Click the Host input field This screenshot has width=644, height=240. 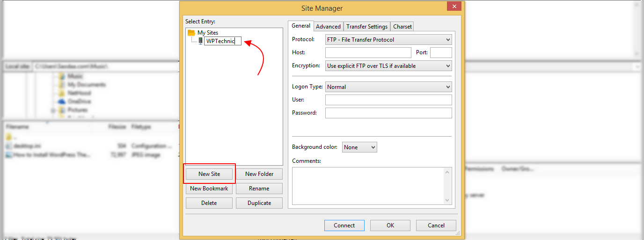368,53
